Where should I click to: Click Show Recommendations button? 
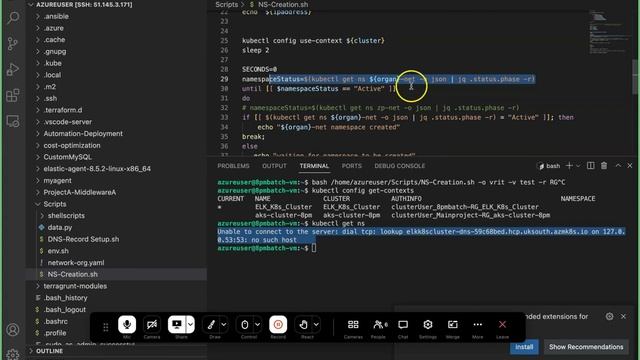coord(586,347)
